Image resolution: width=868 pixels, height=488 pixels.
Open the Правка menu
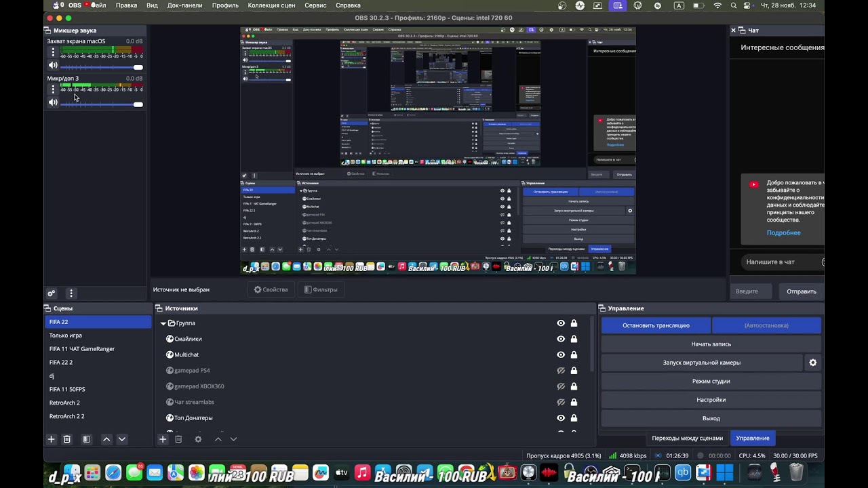(x=126, y=5)
